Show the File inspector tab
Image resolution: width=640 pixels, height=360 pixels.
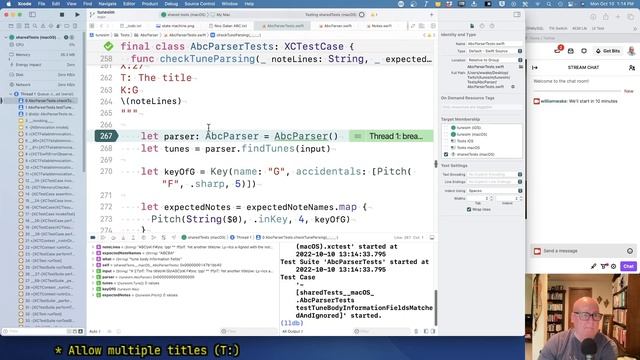(x=472, y=26)
